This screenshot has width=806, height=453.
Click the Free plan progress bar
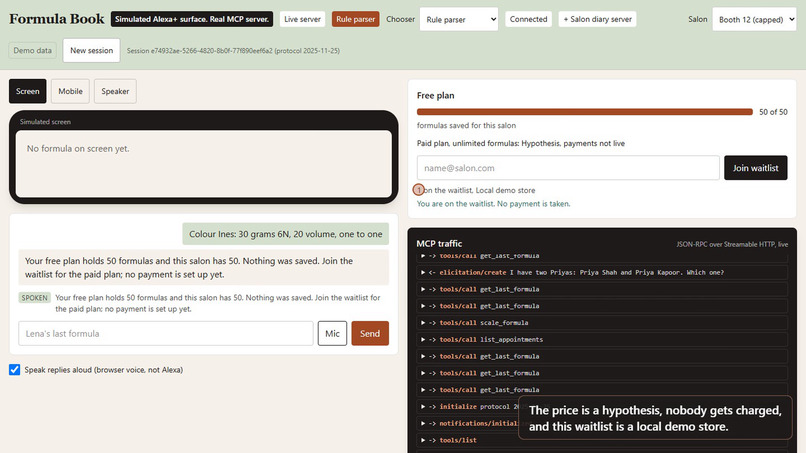[584, 112]
